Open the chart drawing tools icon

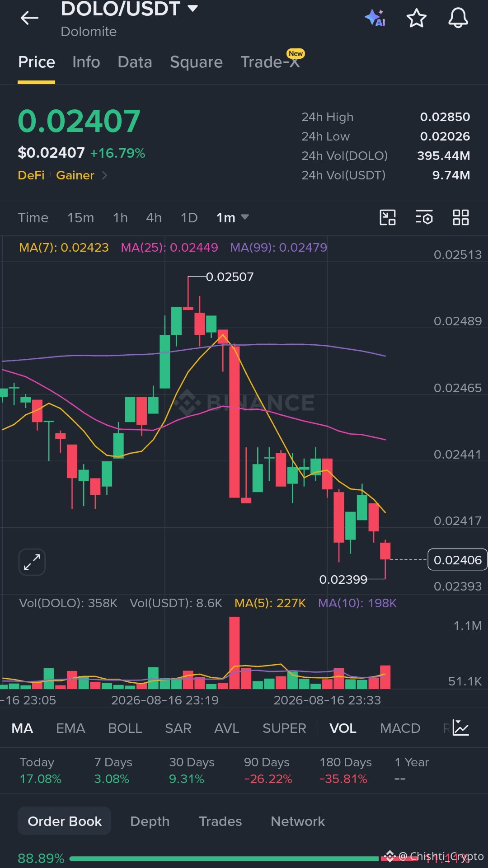click(388, 217)
